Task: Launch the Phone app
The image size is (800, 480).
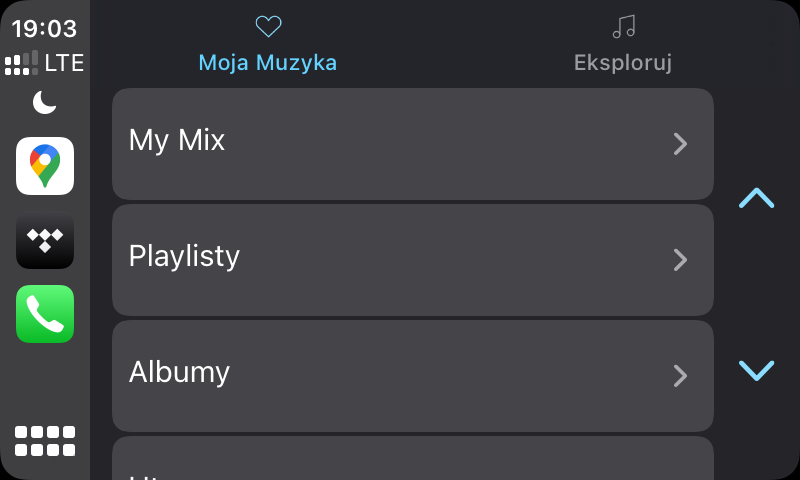Action: coord(45,314)
